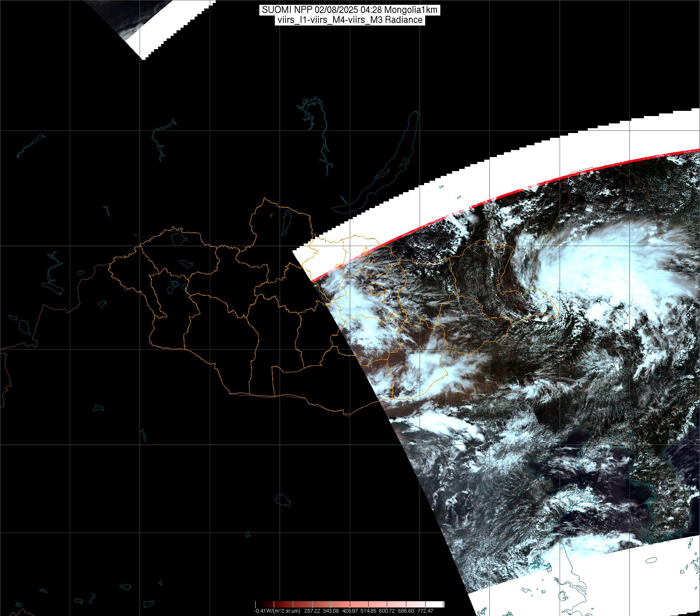Click the 428.97 color scale label
This screenshot has height=616, width=700.
pyautogui.click(x=350, y=611)
